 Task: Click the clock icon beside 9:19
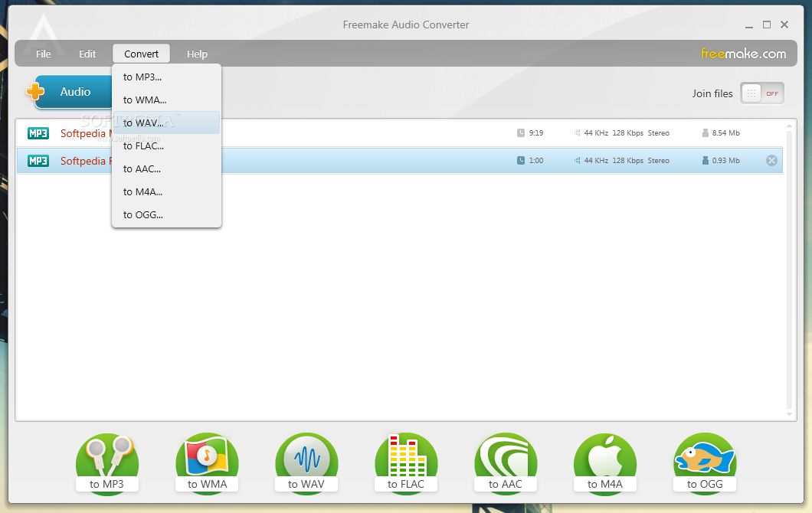point(521,133)
